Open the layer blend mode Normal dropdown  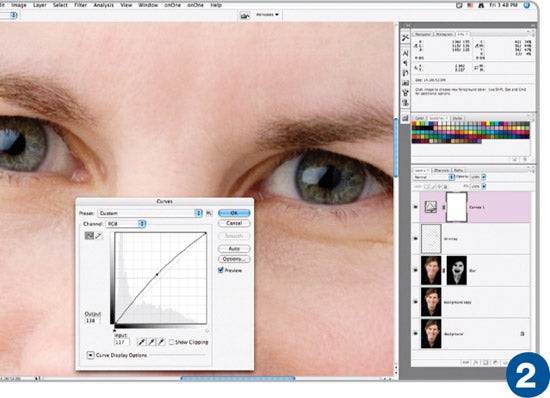[x=434, y=177]
